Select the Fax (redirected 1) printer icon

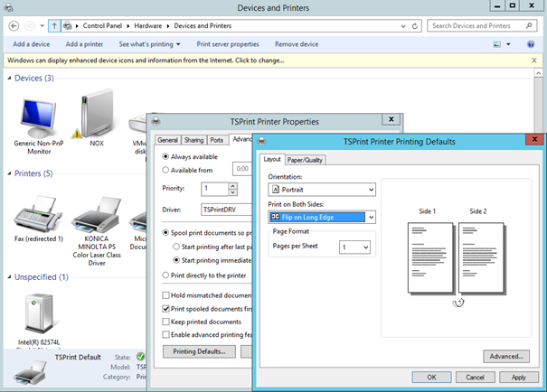(37, 215)
